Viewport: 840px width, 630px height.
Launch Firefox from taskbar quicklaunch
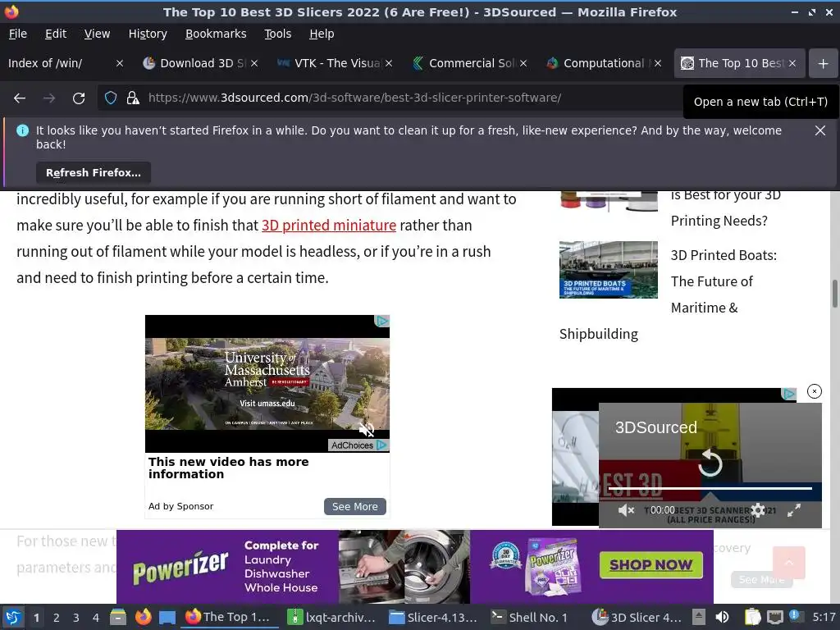(x=143, y=617)
